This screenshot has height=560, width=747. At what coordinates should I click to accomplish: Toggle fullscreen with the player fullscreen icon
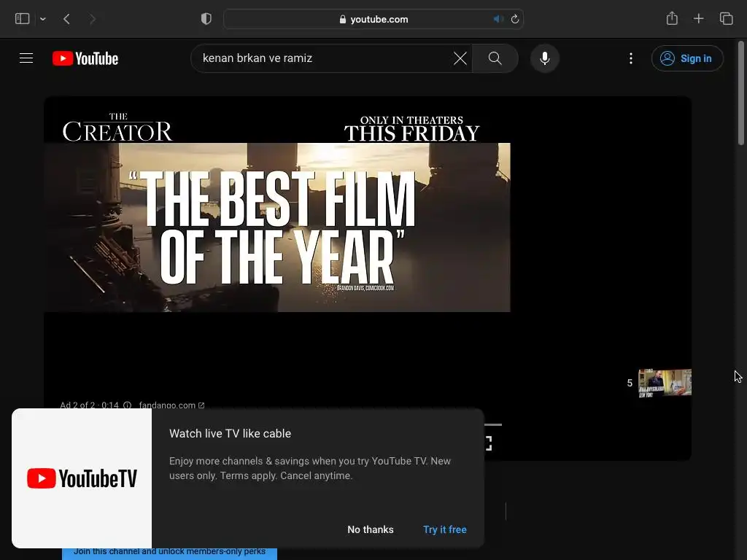tap(489, 443)
